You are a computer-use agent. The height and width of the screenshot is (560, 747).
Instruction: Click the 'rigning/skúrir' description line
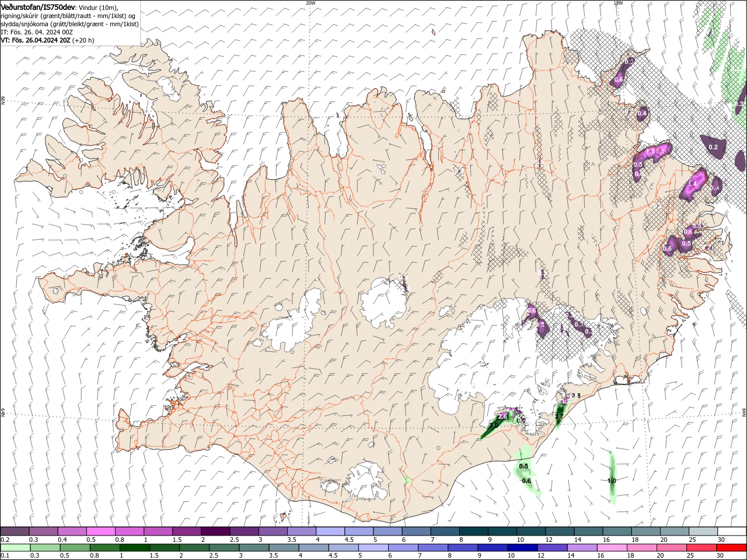[x=69, y=15]
